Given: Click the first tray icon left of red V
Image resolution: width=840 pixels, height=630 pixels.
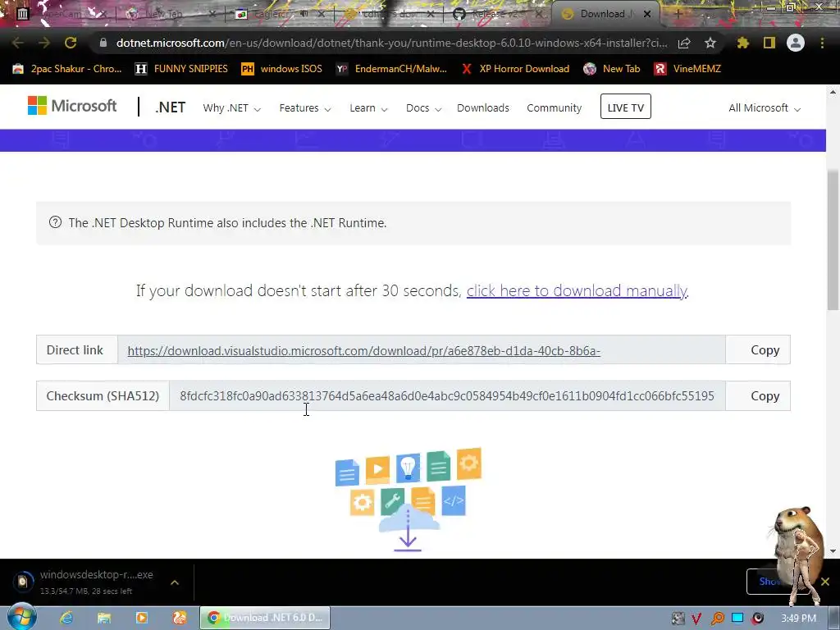Looking at the screenshot, I should [x=678, y=619].
